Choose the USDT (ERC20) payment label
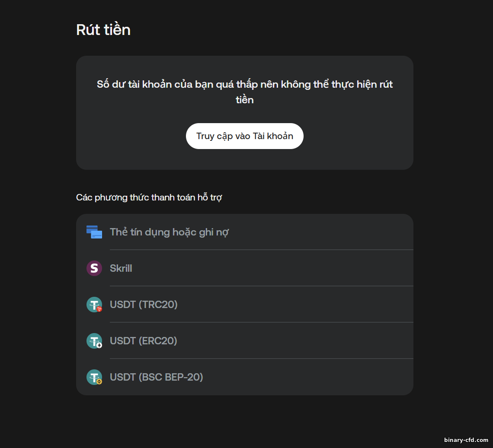The width and height of the screenshot is (493, 448). tap(144, 341)
